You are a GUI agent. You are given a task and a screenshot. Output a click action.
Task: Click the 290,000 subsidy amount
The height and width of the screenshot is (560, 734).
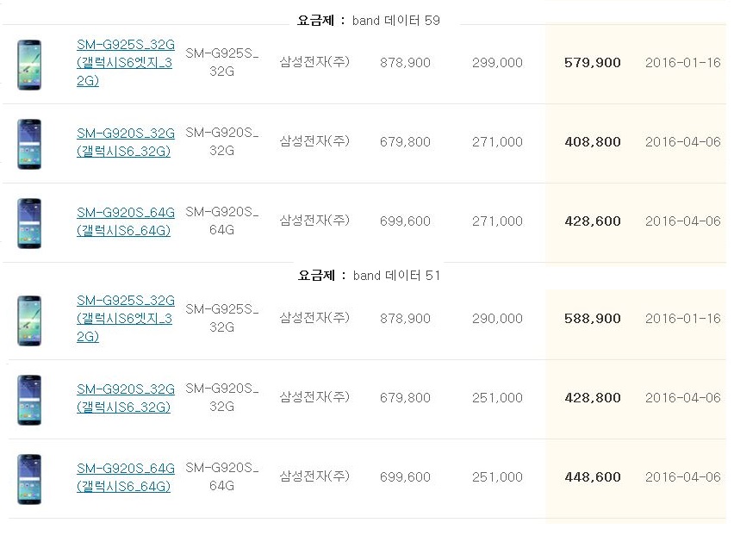[x=497, y=319]
